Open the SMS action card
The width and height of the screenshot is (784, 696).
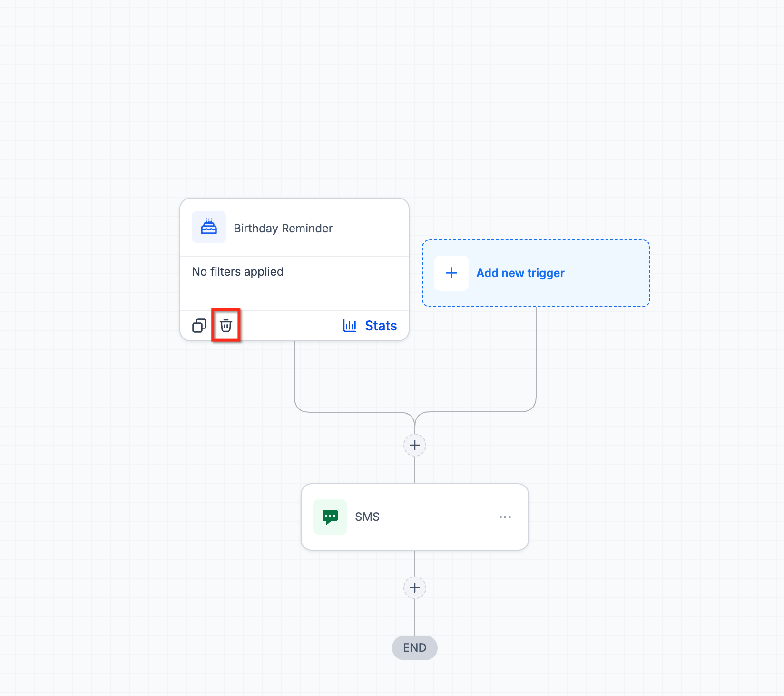point(415,517)
